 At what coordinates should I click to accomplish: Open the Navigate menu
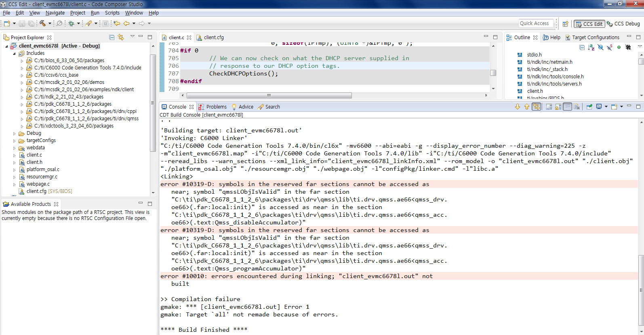click(x=55, y=13)
